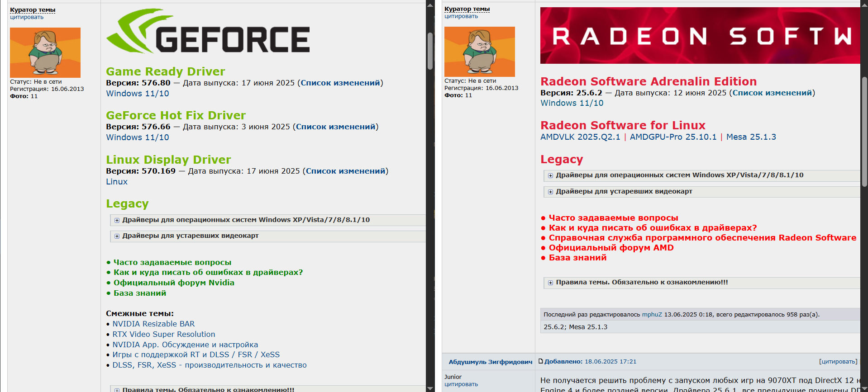Image resolution: width=868 pixels, height=392 pixels.
Task: Open red 'База знаний' link in Radeon post
Action: click(x=578, y=258)
